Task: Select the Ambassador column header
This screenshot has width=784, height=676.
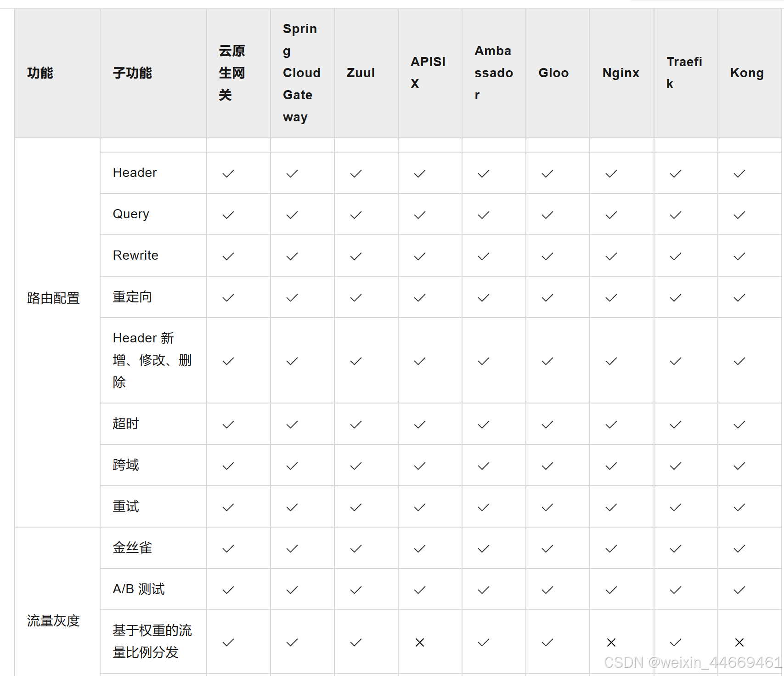Action: (x=494, y=73)
